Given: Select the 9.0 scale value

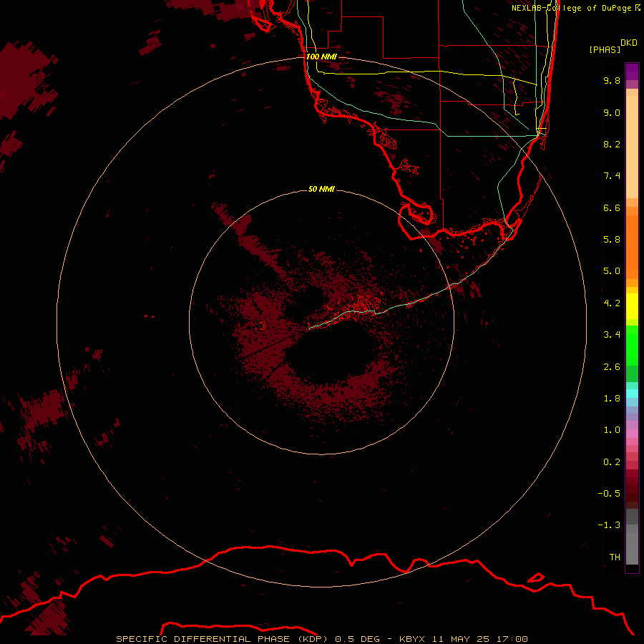Looking at the screenshot, I should pyautogui.click(x=612, y=112).
